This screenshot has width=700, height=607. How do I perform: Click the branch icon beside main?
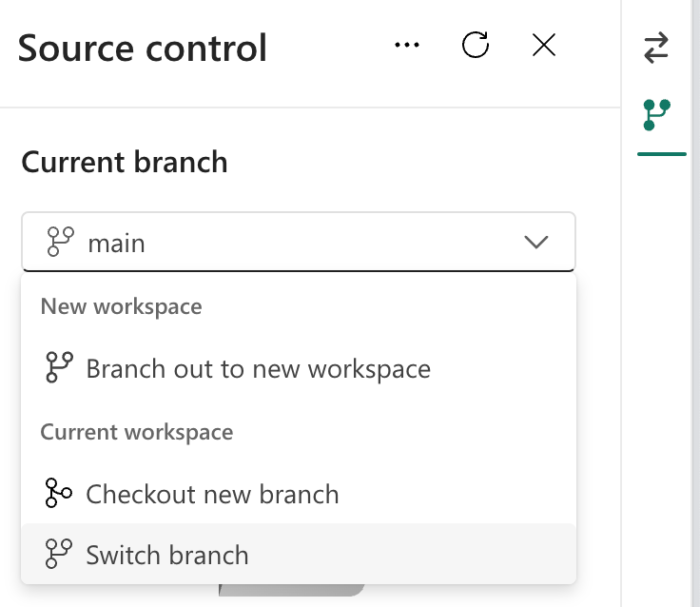coord(60,243)
